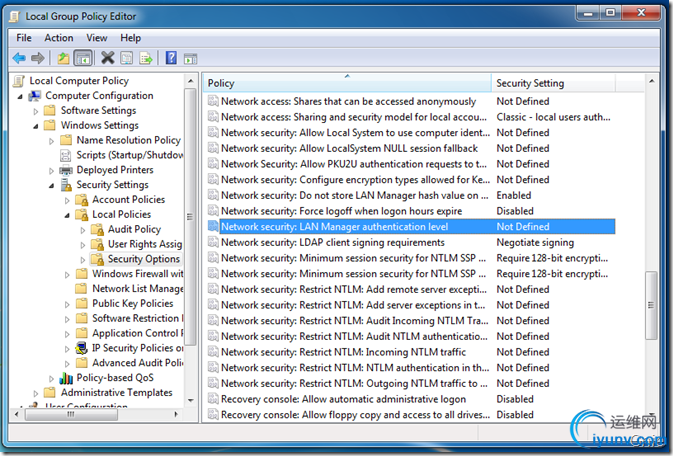Select 'Network security: Restrict NTLM: Incoming NTLM traffic'

[x=343, y=352]
